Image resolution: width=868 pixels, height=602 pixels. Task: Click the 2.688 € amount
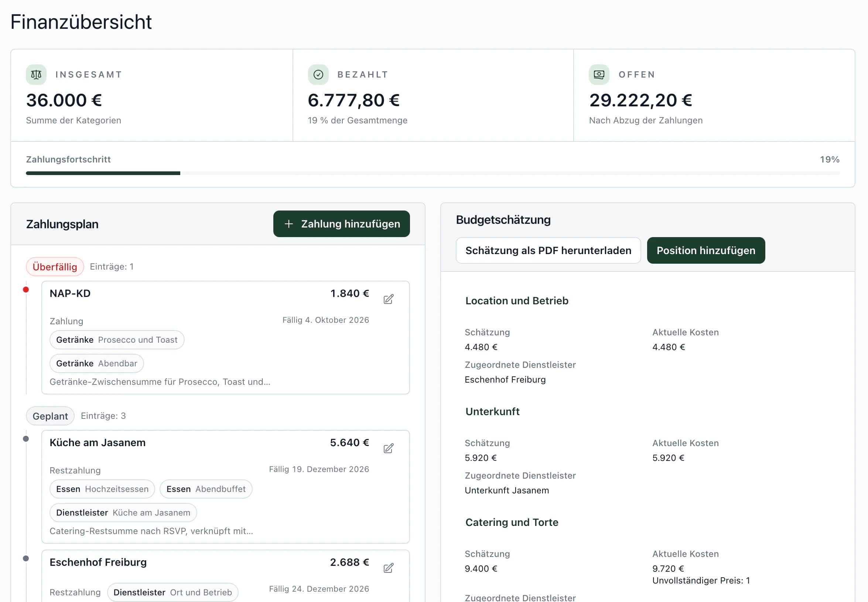tap(350, 562)
